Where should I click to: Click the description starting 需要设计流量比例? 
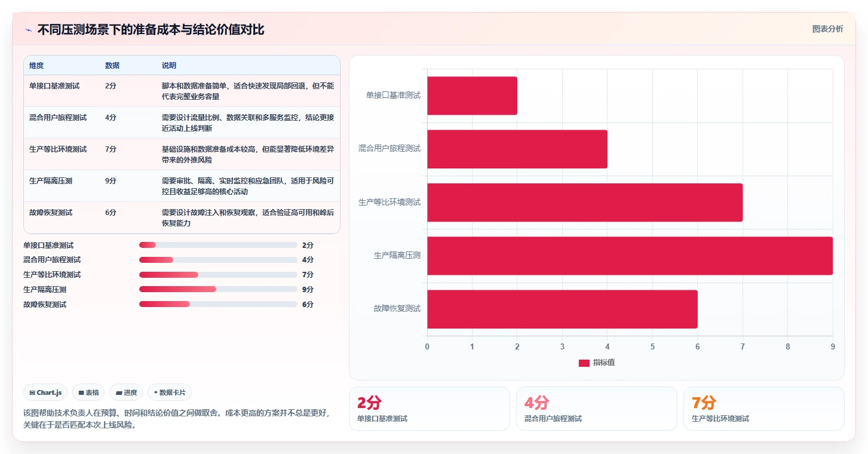pyautogui.click(x=248, y=123)
